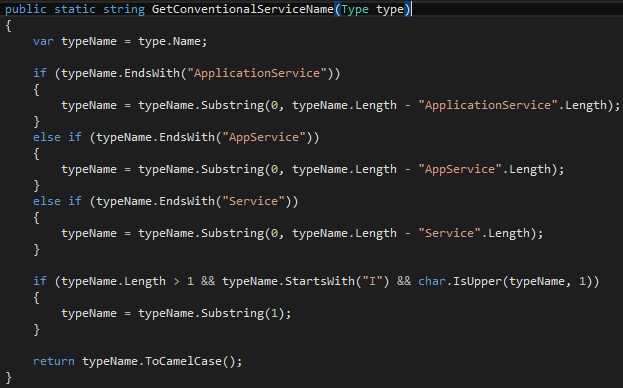The image size is (623, 388).
Task: Place cursor on the public keyword
Action: click(x=25, y=9)
